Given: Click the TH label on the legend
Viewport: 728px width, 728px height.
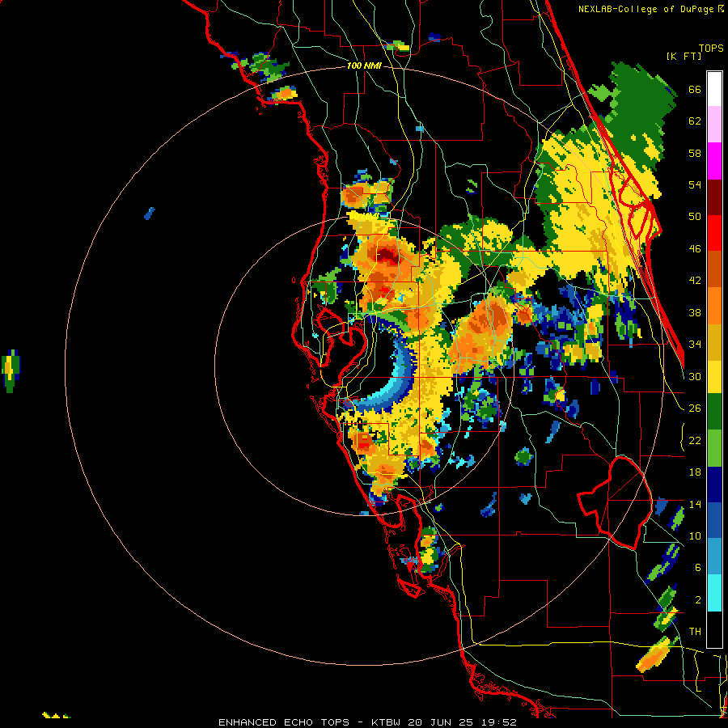Looking at the screenshot, I should click(695, 632).
